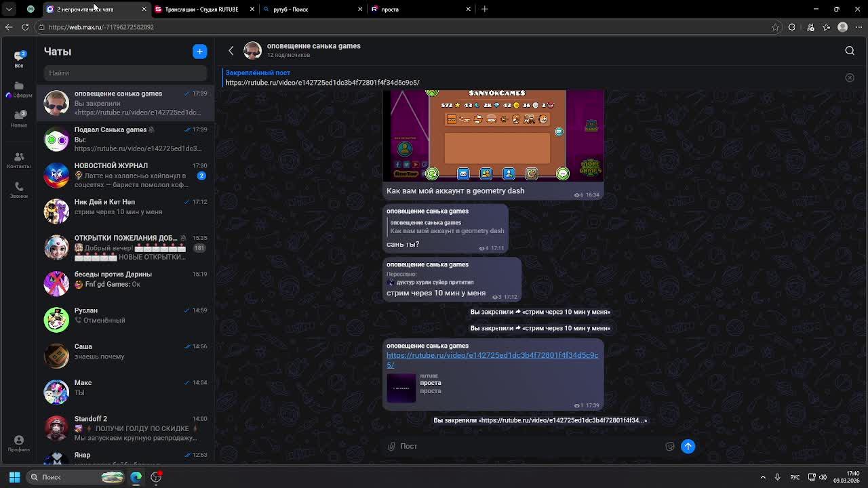Screen dimensions: 868x488
Task: Open chat 'Ник Дей и Кет Неп'
Action: coord(125,211)
